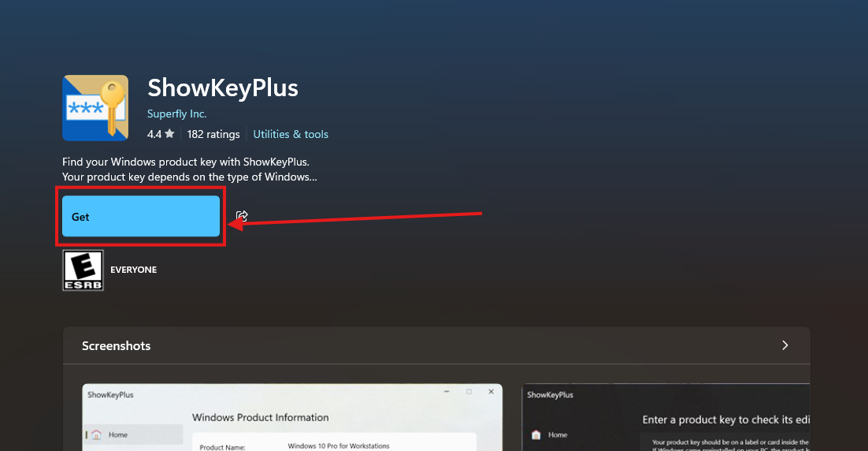Click the EVERYONE rating label

(x=133, y=270)
